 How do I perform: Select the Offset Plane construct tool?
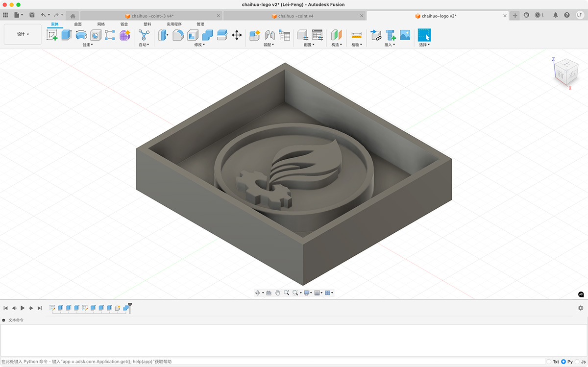point(336,35)
